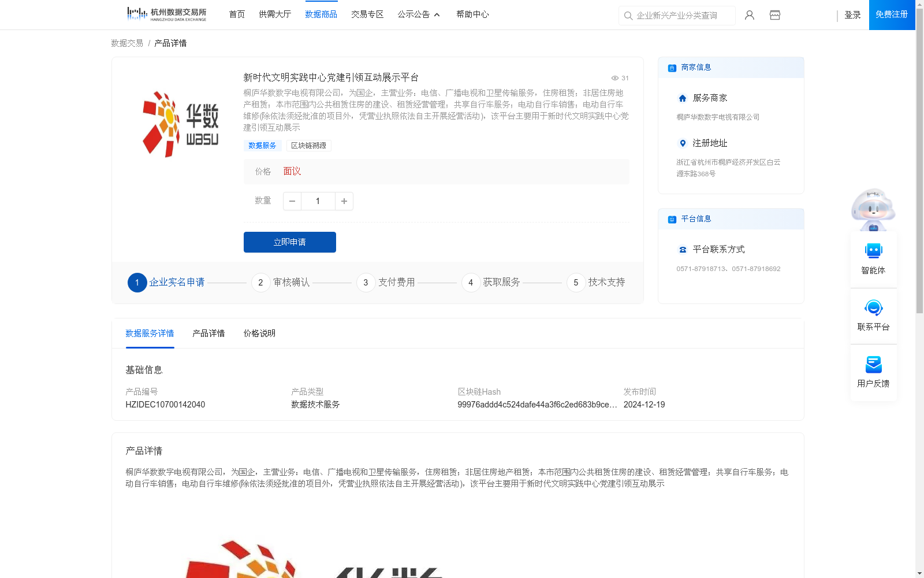This screenshot has width=924, height=578.
Task: Switch to the 数据服务详情 tab
Action: tap(150, 334)
